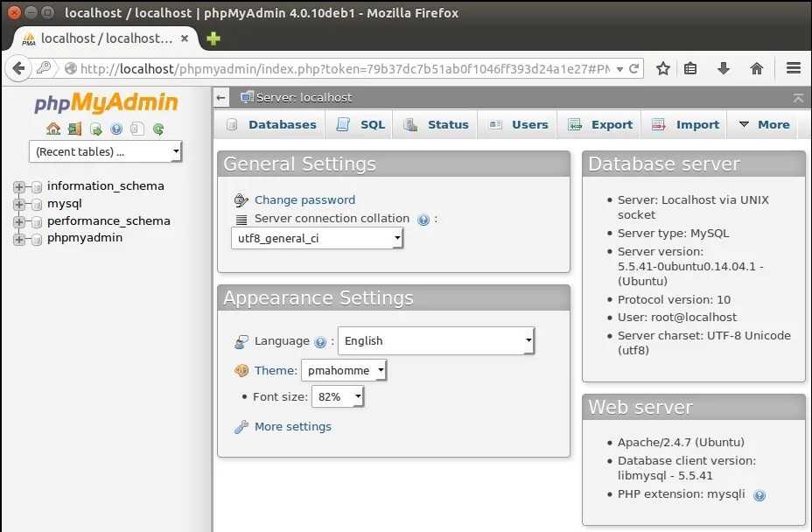
Task: Close the localhost browser tab
Action: pos(185,38)
